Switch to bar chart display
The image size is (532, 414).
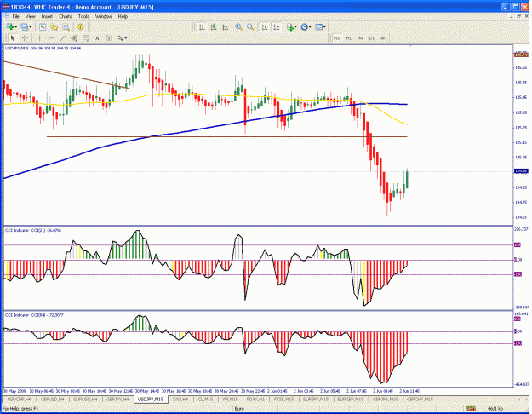point(202,27)
